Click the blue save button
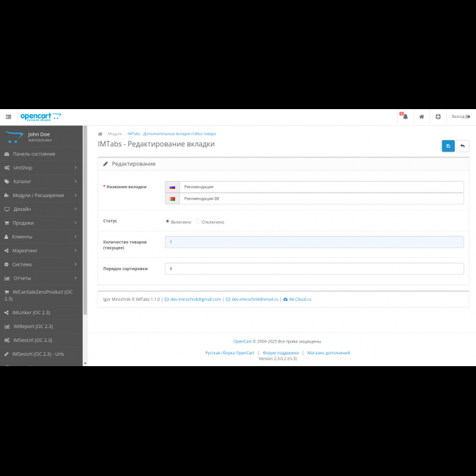The image size is (476, 476). pos(447,146)
